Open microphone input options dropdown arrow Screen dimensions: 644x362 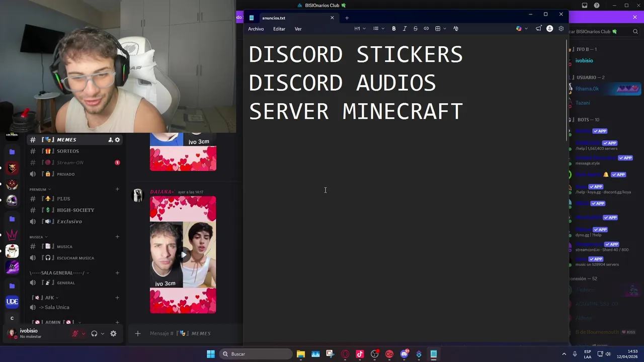(84, 333)
